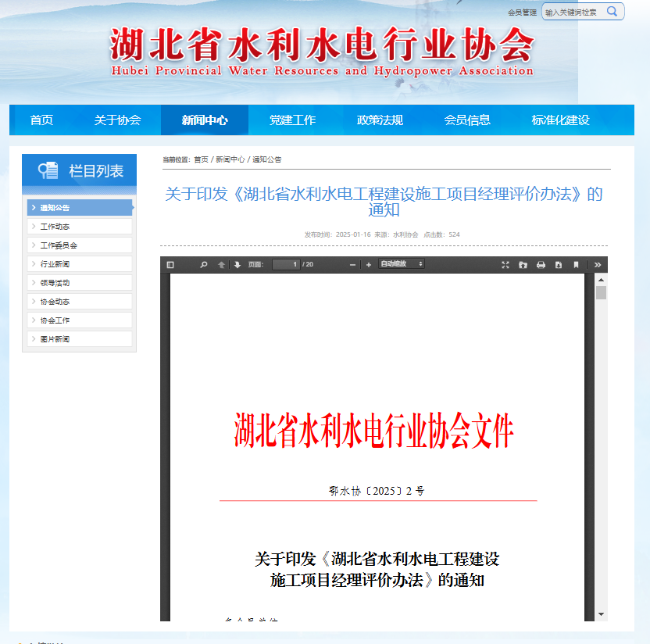The height and width of the screenshot is (644, 650).
Task: Open the PDF search tool
Action: tap(203, 264)
